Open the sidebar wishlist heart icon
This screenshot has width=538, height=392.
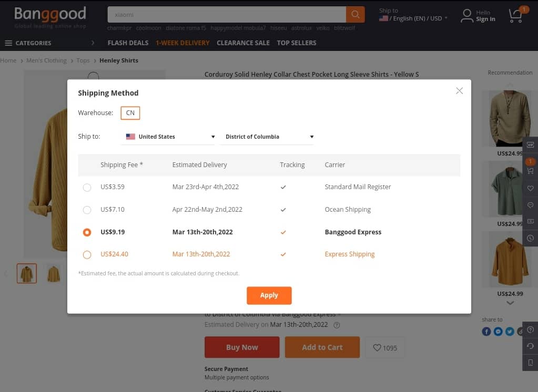coord(530,188)
